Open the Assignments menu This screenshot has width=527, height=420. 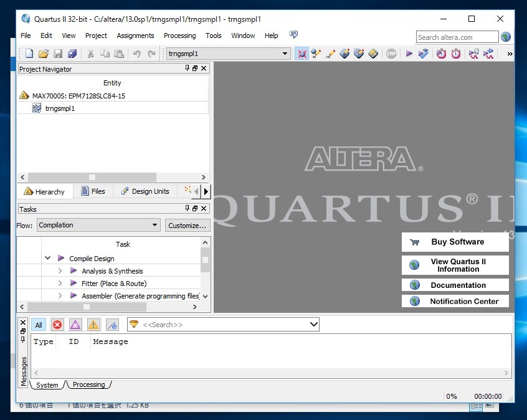coord(135,36)
